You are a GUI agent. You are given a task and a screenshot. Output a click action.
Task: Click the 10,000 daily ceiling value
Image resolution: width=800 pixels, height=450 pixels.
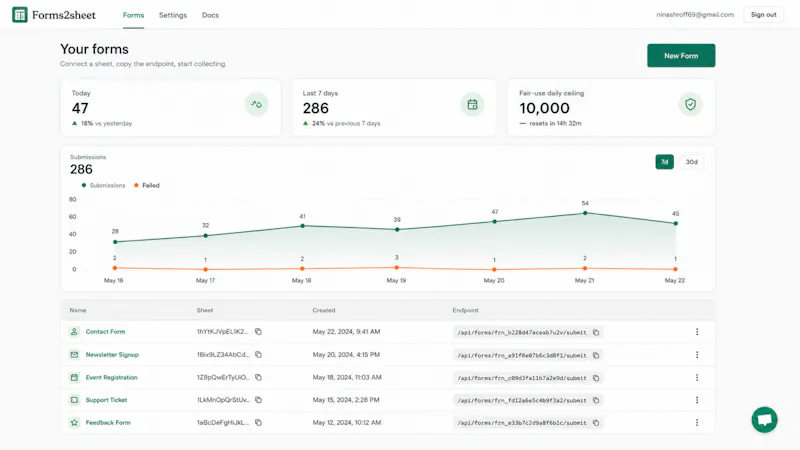(544, 108)
